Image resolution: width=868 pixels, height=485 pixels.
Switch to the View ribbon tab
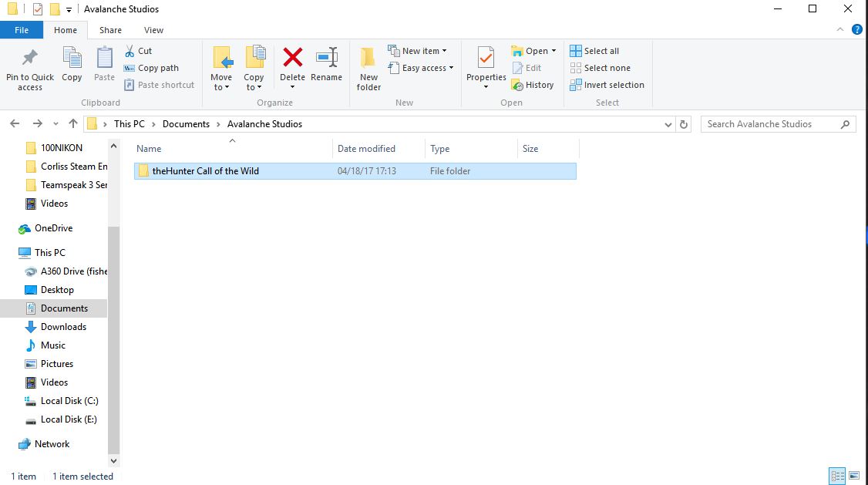153,30
